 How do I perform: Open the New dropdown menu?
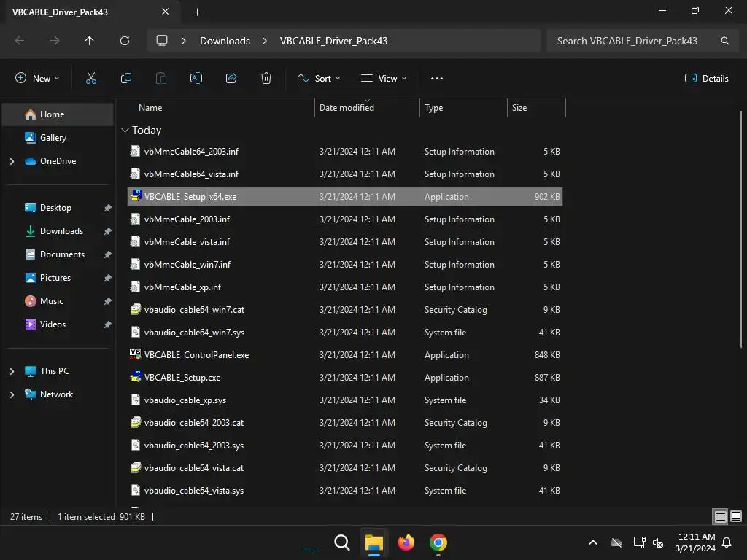pyautogui.click(x=38, y=78)
